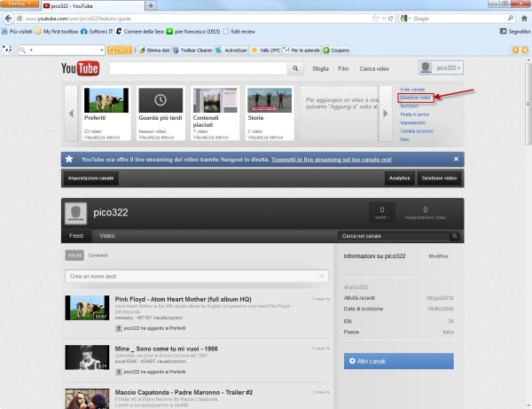Open the Più visitati bookmarks folder

click(x=17, y=32)
